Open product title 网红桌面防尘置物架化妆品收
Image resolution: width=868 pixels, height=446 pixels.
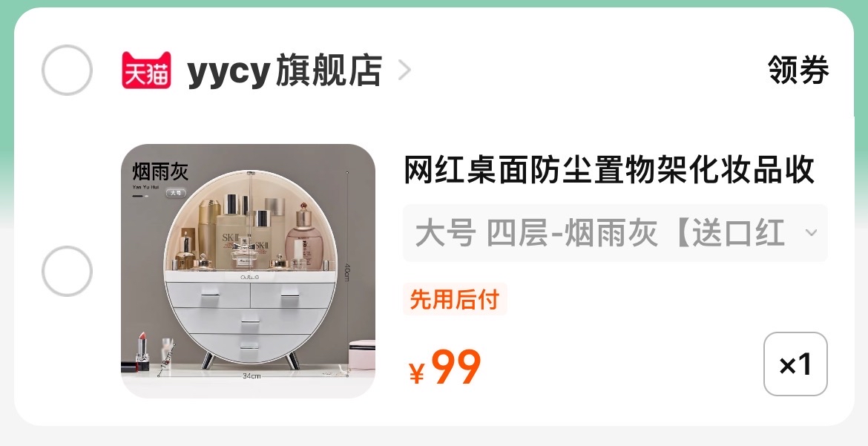click(610, 169)
